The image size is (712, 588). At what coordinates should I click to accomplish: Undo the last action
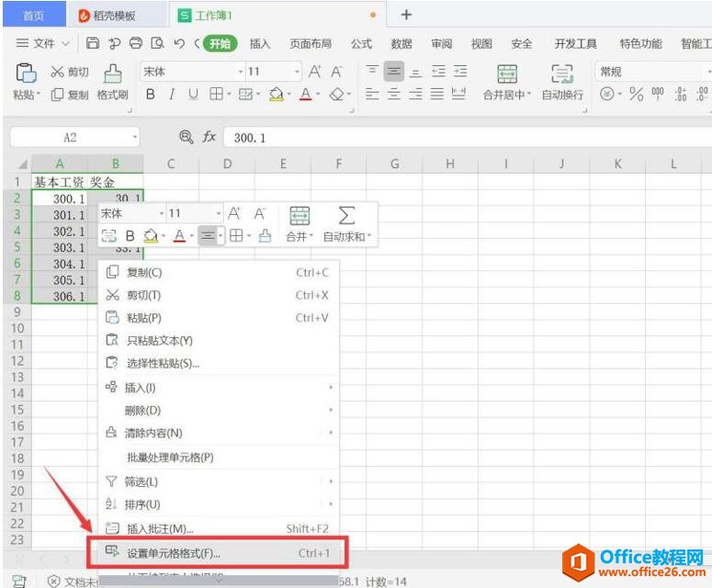pos(179,43)
